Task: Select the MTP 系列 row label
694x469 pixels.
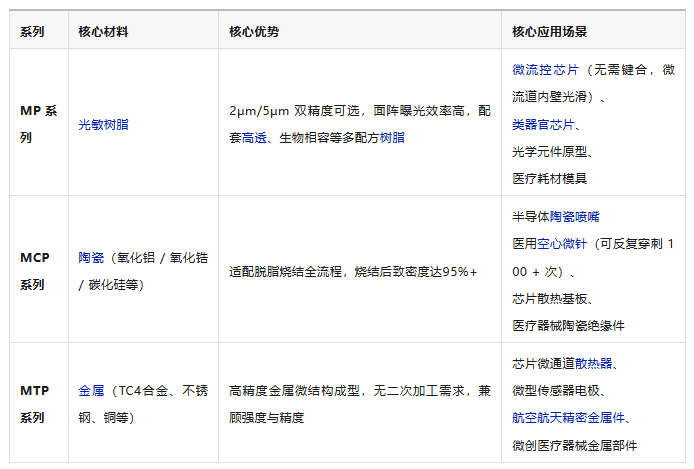Action: tap(35, 404)
